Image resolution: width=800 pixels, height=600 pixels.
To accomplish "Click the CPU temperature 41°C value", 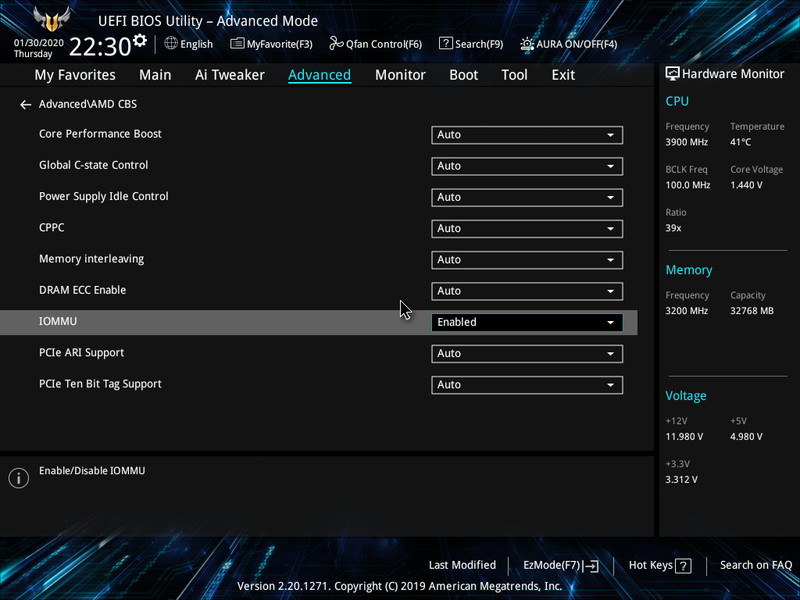I will (740, 142).
